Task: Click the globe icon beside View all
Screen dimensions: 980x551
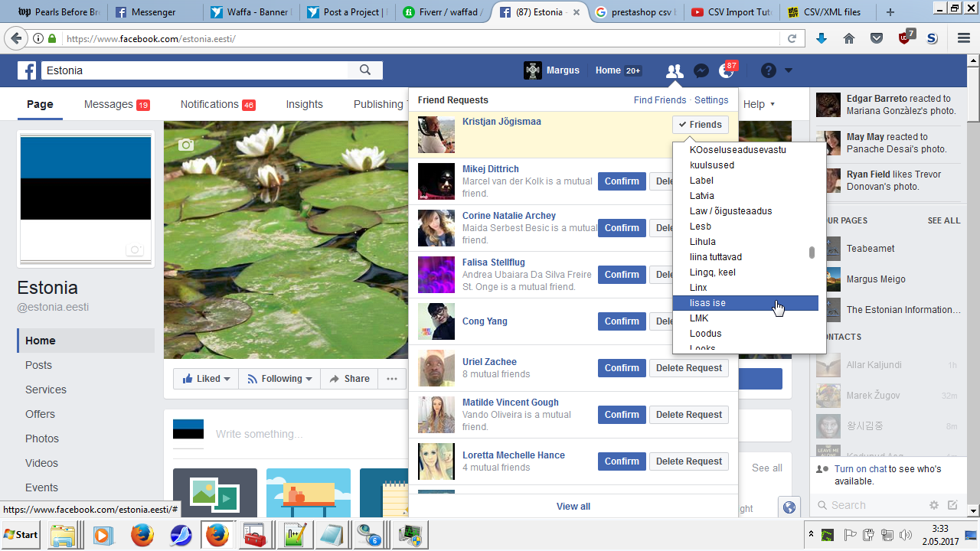Action: [789, 507]
